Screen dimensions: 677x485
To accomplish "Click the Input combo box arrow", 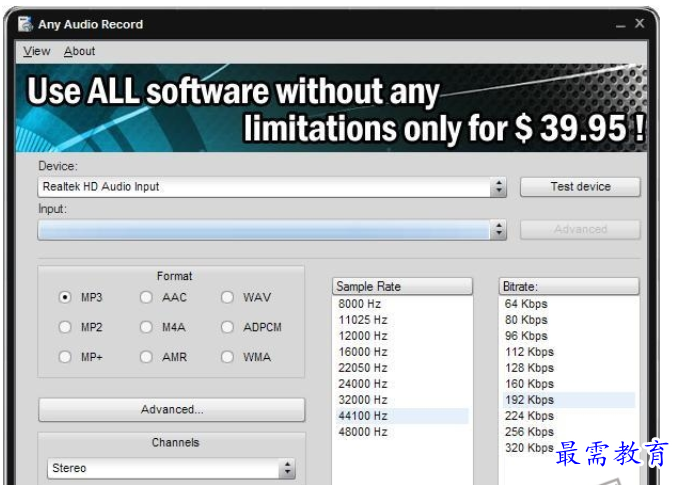I will [499, 230].
